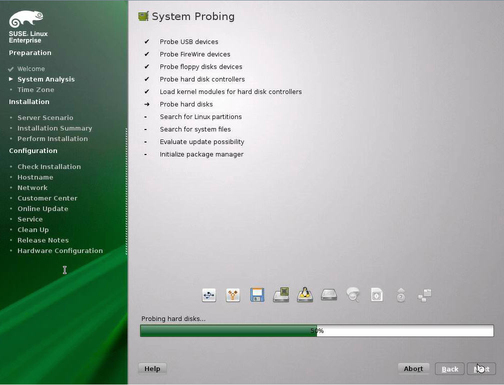504x385 pixels.
Task: Click the probing progress bar
Action: point(317,331)
